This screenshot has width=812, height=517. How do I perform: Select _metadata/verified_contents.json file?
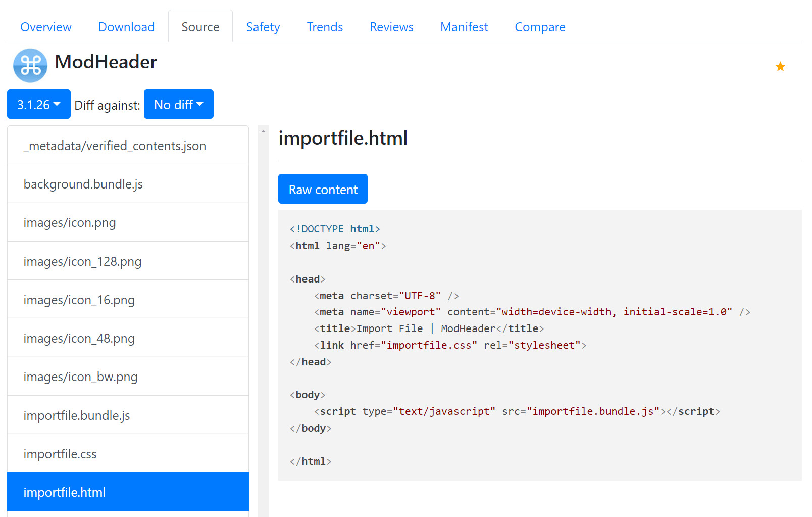click(x=128, y=146)
